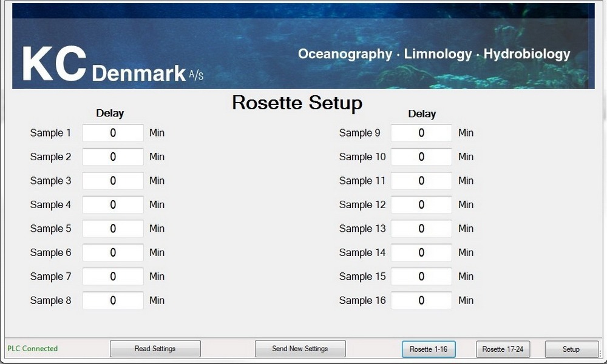Select the Sample 10 delay field
This screenshot has width=607, height=364.
pos(421,157)
